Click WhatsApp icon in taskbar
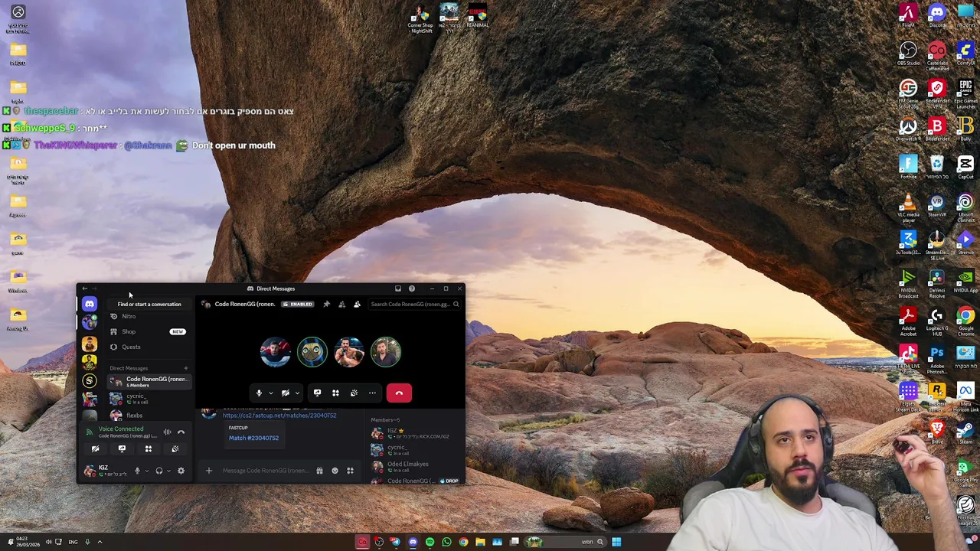Viewport: 980px width, 551px height. coord(446,542)
